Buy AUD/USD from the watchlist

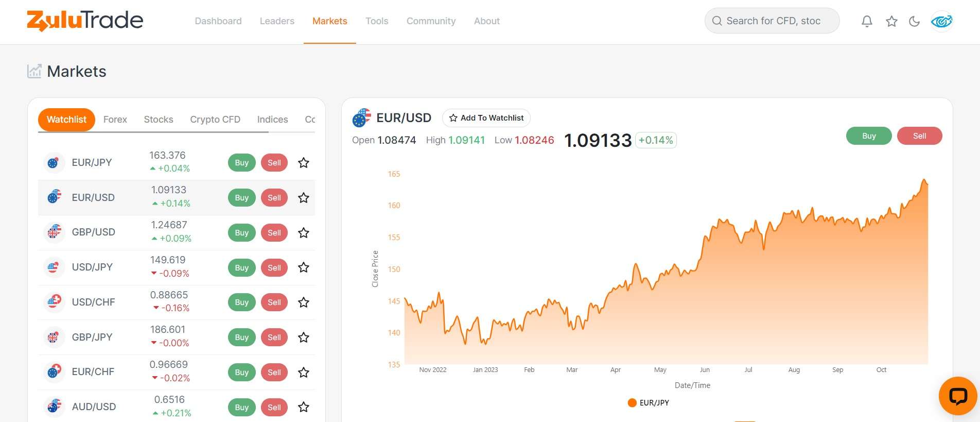pyautogui.click(x=242, y=408)
